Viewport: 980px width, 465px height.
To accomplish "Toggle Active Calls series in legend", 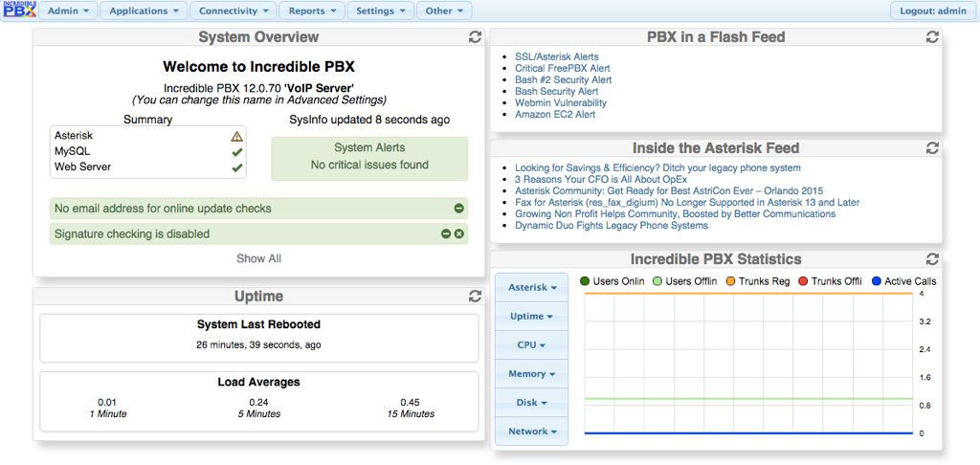I will (x=903, y=281).
